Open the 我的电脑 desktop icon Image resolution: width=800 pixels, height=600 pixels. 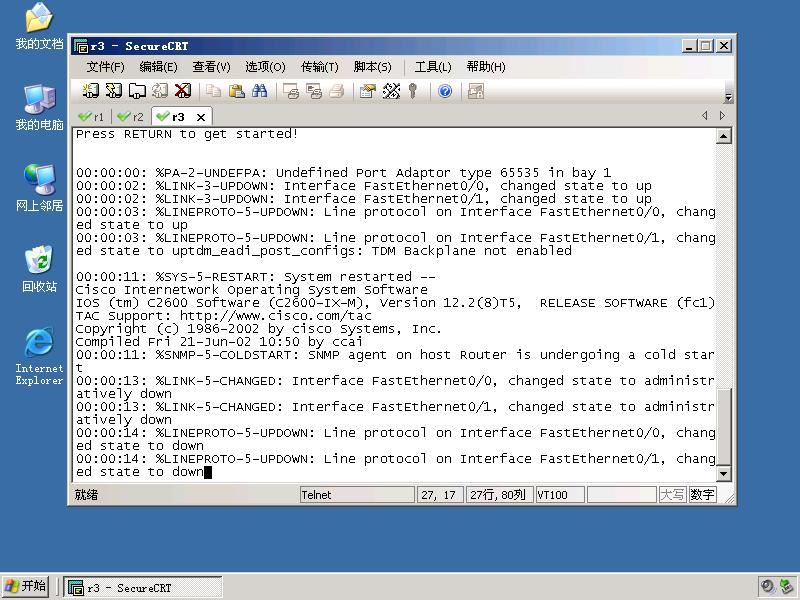tap(39, 107)
